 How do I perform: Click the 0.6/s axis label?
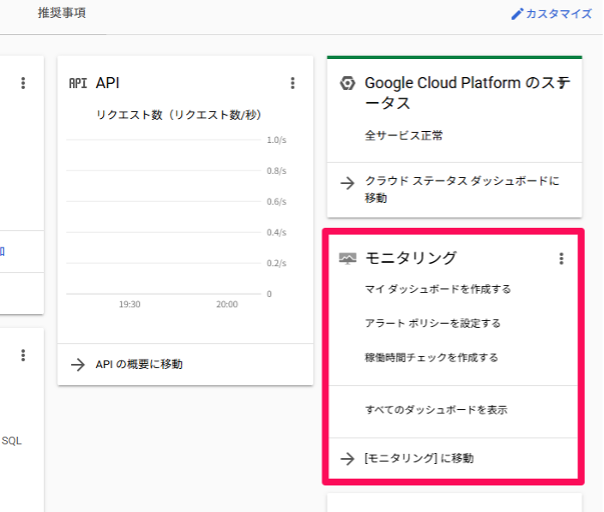pos(277,201)
